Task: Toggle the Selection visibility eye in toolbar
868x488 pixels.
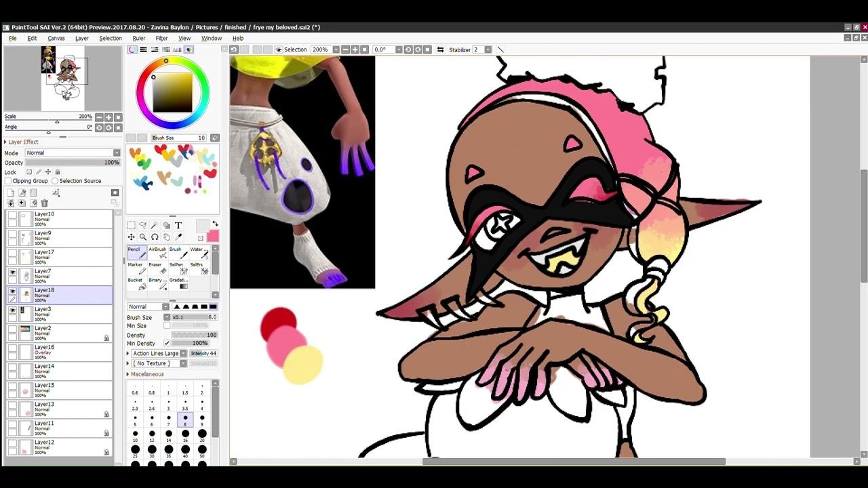Action: (279, 49)
